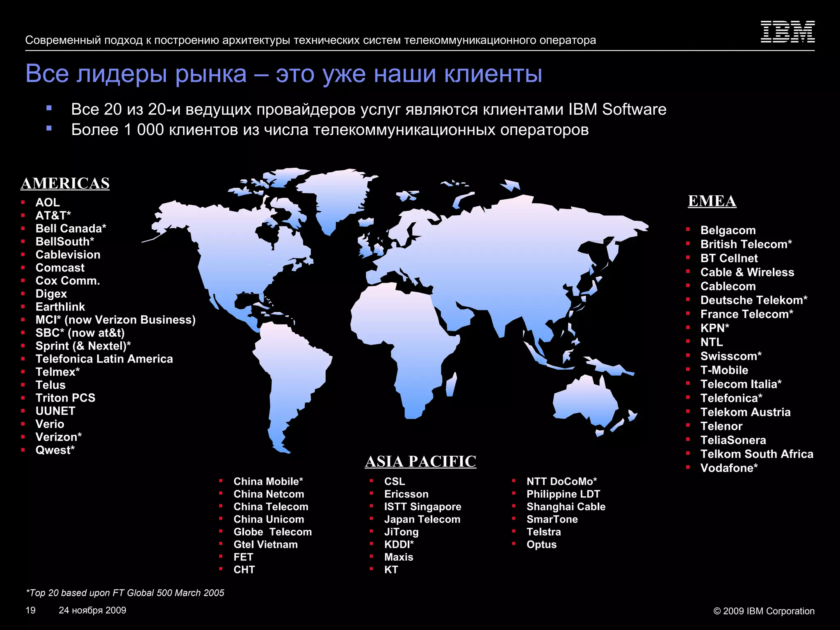Click the '© 2009 IBM Corporation' footer
This screenshot has height=630, width=840.
[764, 611]
